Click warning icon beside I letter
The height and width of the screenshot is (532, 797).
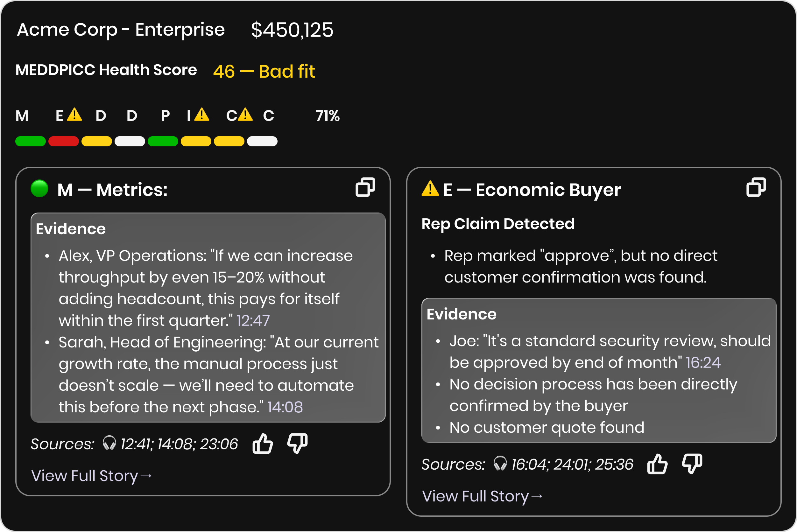201,115
